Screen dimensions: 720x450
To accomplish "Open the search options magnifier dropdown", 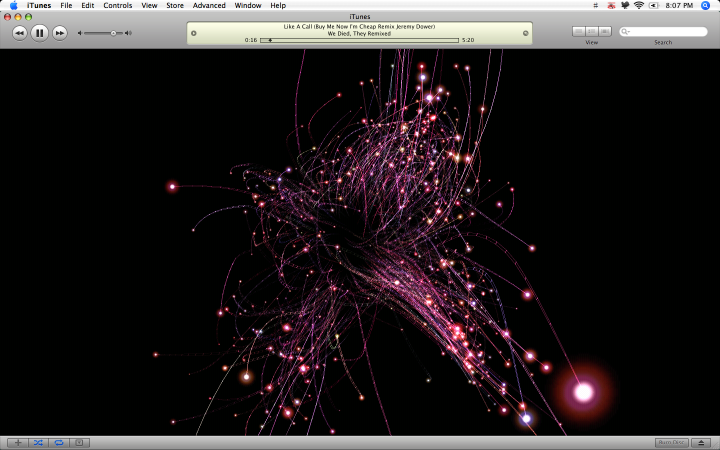I will tap(625, 32).
